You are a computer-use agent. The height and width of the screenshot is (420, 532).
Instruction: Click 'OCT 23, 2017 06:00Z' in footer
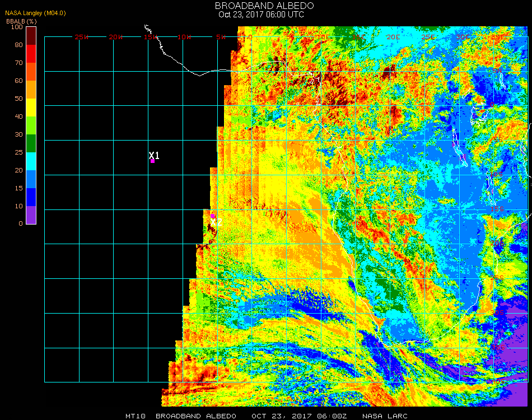(x=299, y=416)
